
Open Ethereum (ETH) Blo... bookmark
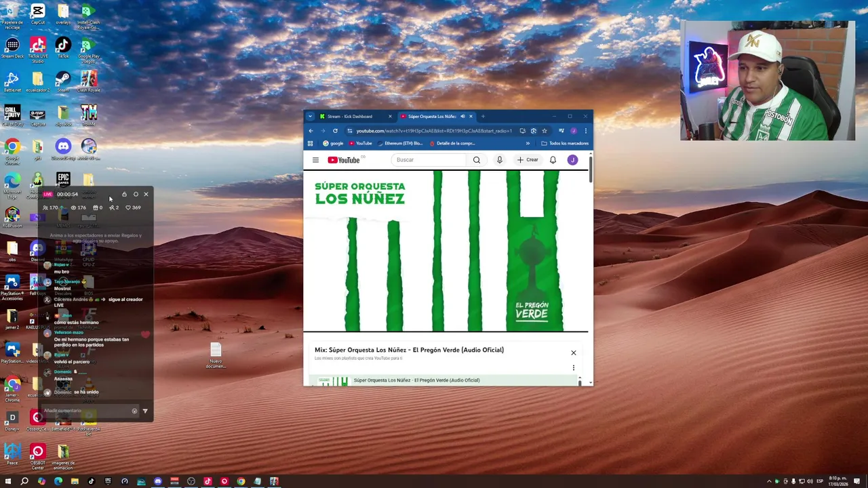pos(401,144)
